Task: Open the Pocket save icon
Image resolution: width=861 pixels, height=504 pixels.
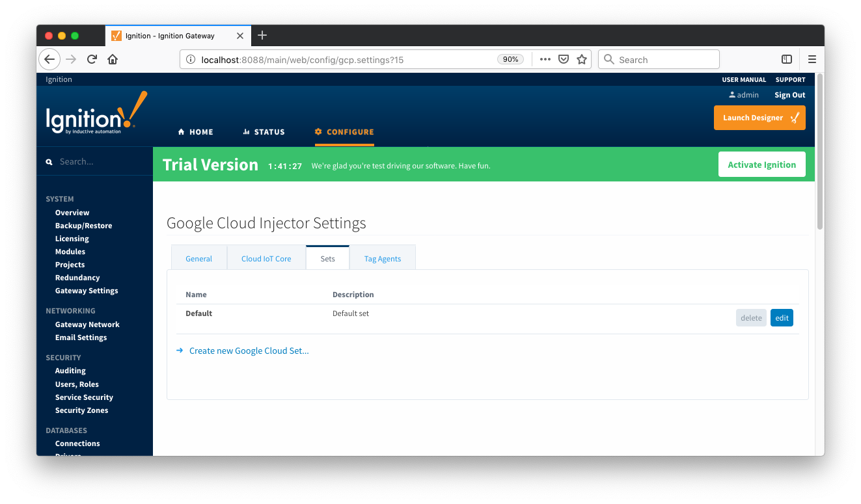Action: click(x=564, y=59)
